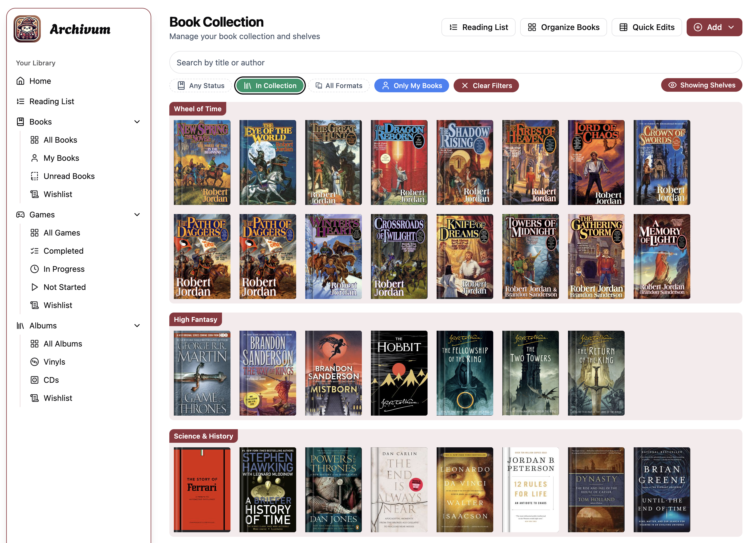Viewport: 756px width, 543px height.
Task: Click the Science & History shelf label
Action: click(x=203, y=436)
